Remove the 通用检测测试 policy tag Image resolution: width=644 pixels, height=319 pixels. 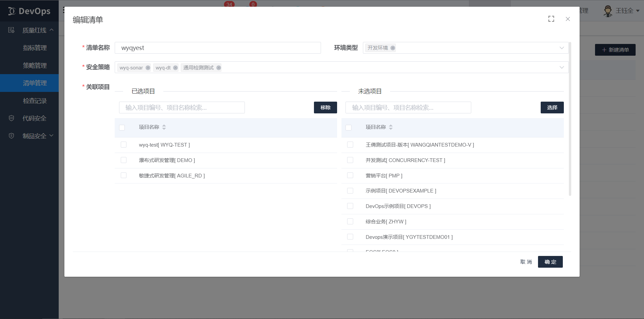pos(219,67)
